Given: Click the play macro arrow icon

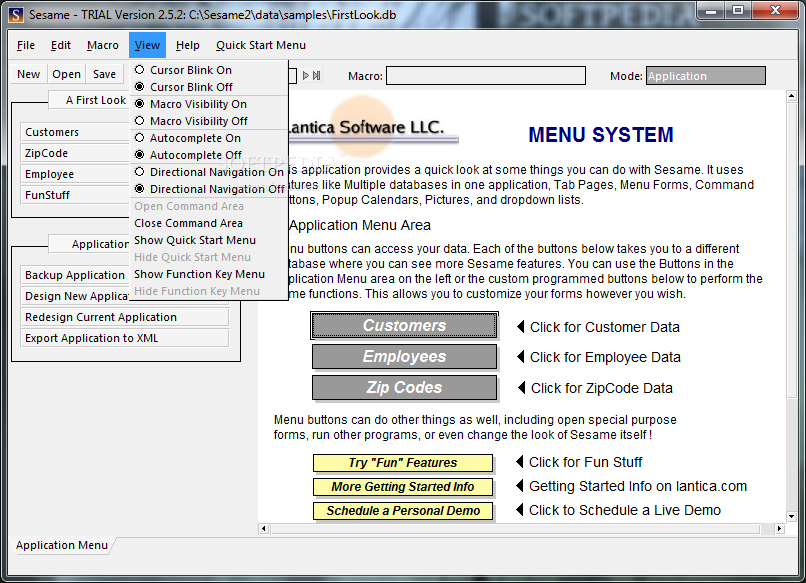Looking at the screenshot, I should pos(306,76).
